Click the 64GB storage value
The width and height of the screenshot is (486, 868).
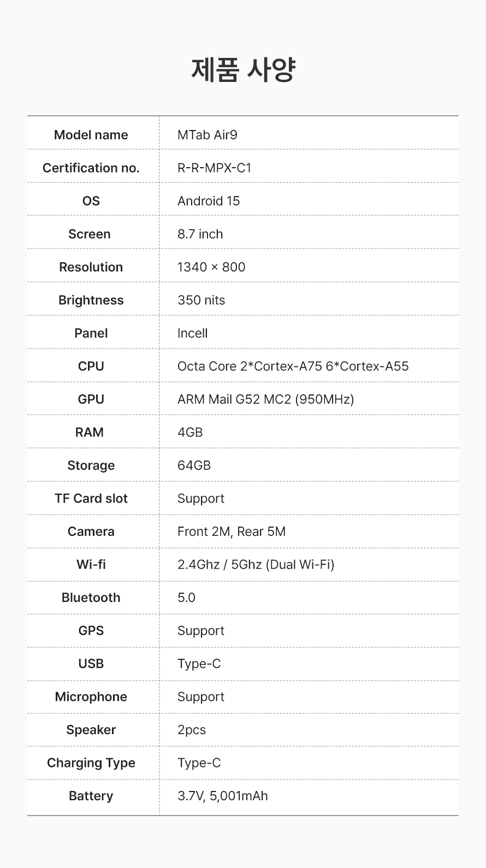point(194,465)
